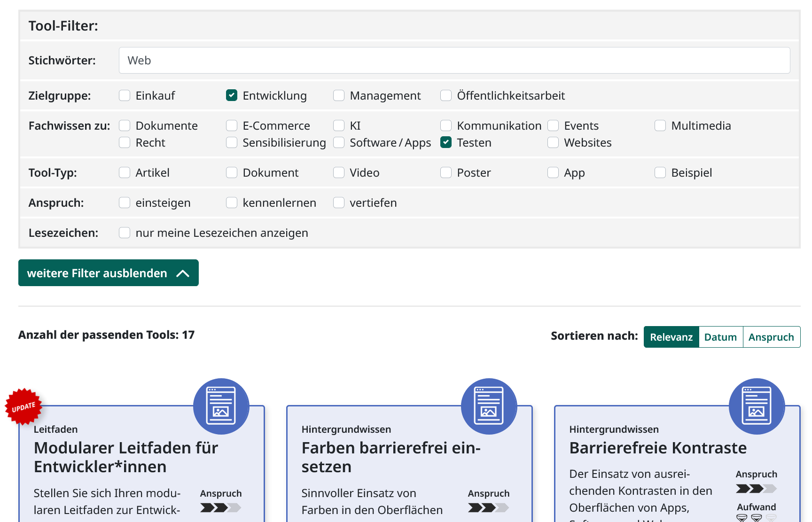
Task: Check the Artikel tool type checkbox
Action: click(x=125, y=172)
